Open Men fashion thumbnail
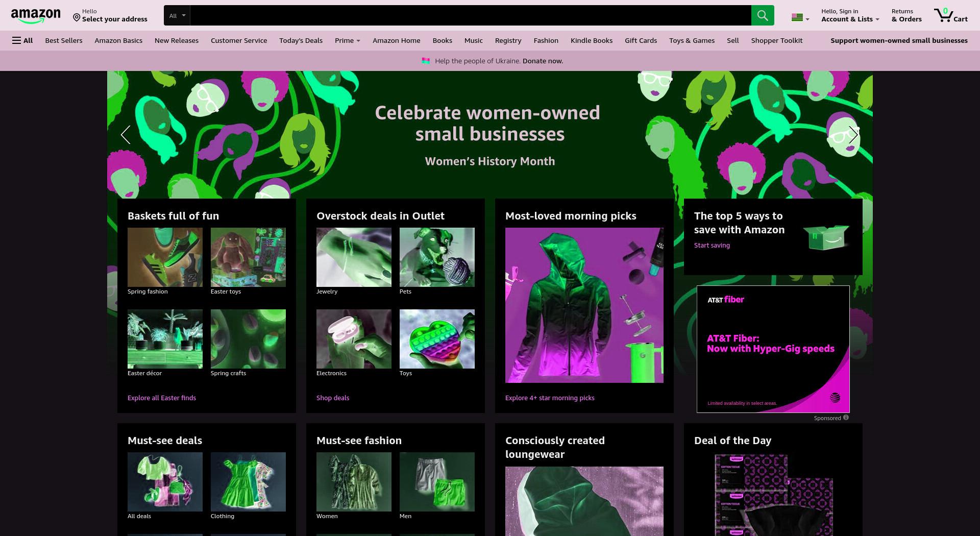Image resolution: width=980 pixels, height=536 pixels. (437, 482)
